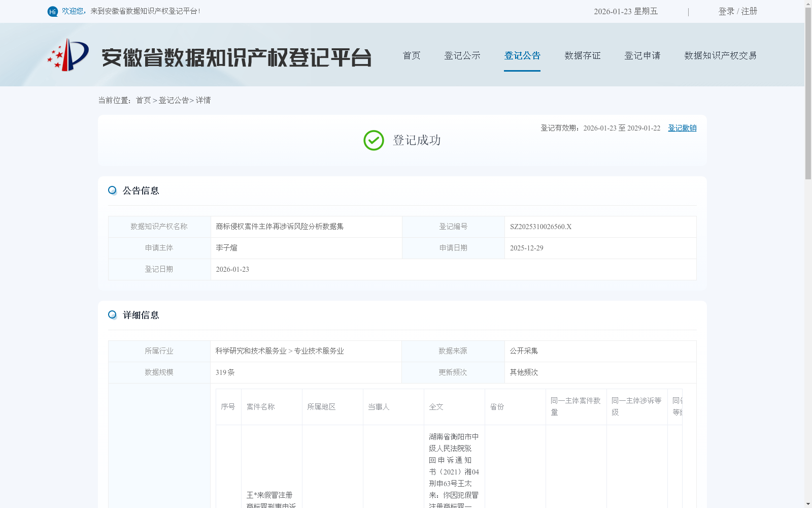Open the 首页 navigation tab
Viewport: 812px width, 508px height.
point(412,55)
